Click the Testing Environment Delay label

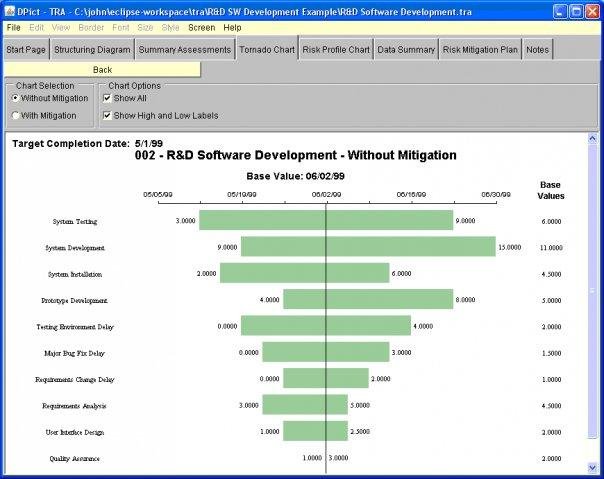(75, 327)
